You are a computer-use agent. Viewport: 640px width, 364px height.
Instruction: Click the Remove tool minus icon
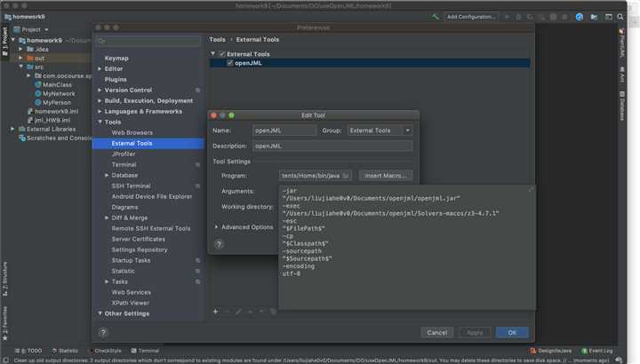click(227, 312)
